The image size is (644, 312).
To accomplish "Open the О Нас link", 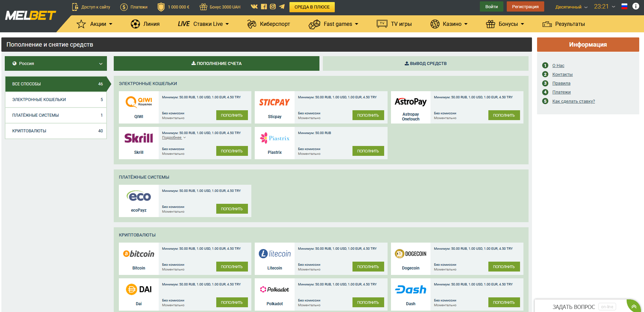I will click(x=558, y=66).
